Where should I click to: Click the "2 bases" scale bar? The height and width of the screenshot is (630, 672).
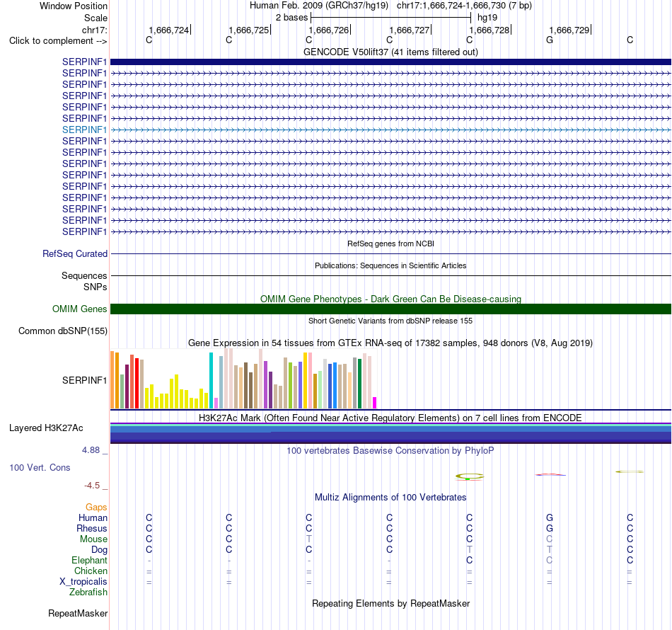tap(390, 18)
